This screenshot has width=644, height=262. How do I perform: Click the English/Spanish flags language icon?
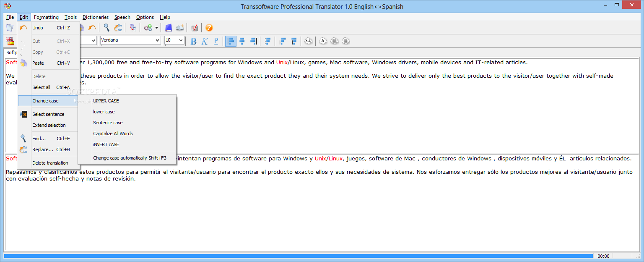click(10, 41)
